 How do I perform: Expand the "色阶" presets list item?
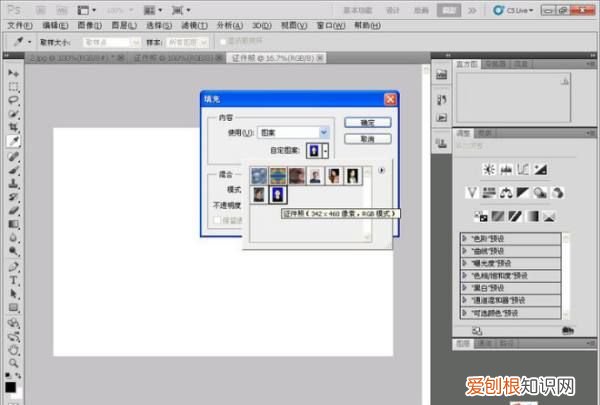click(466, 238)
